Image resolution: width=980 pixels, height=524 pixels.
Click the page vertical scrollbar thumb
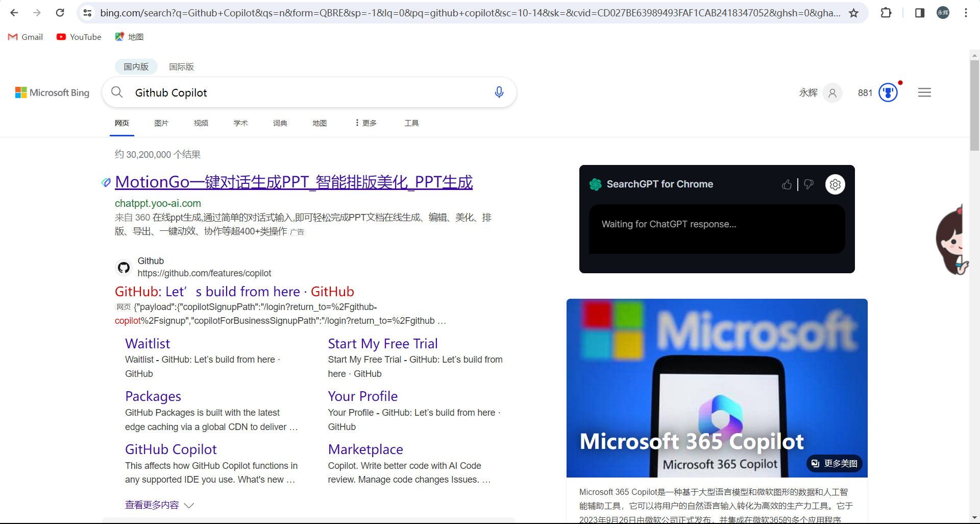coord(974,105)
